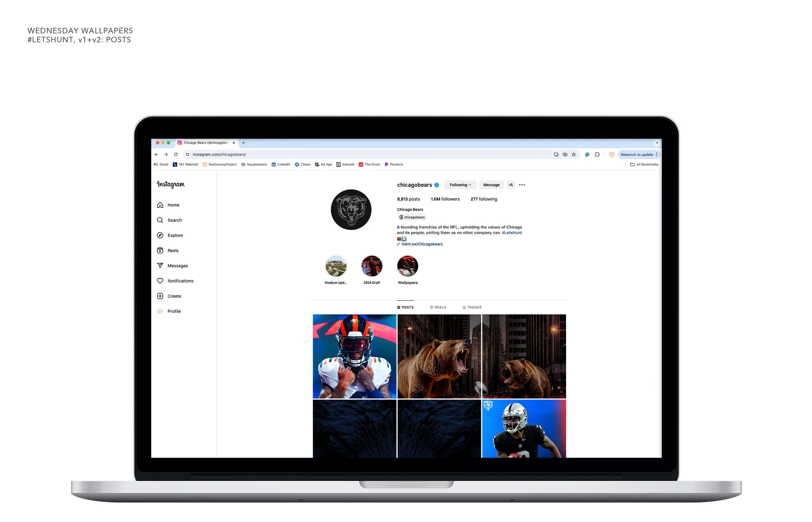This screenshot has height=522, width=812.
Task: Go to Instagram Home in the sidebar
Action: (168, 205)
